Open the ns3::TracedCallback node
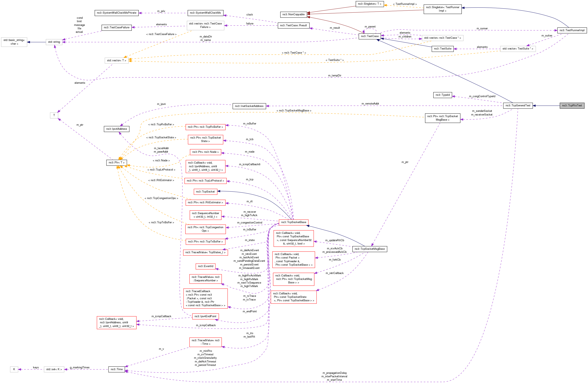This screenshot has height=383, width=588. click(x=205, y=299)
